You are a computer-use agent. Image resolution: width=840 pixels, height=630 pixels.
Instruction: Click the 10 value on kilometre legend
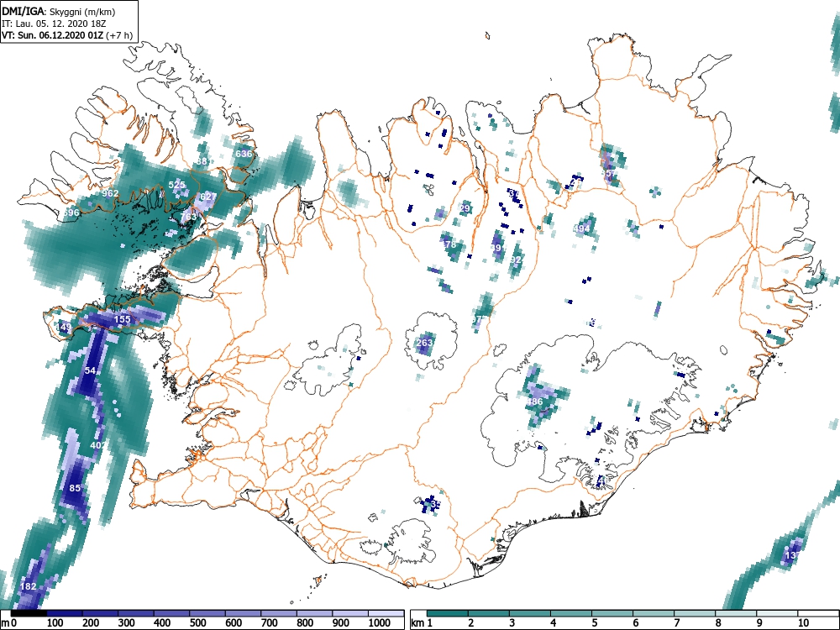tap(803, 623)
